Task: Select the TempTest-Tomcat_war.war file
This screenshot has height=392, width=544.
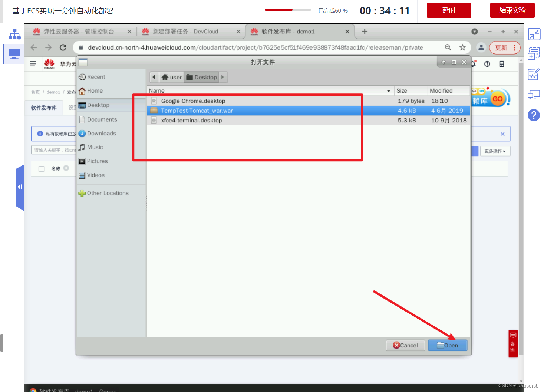Action: [309, 111]
